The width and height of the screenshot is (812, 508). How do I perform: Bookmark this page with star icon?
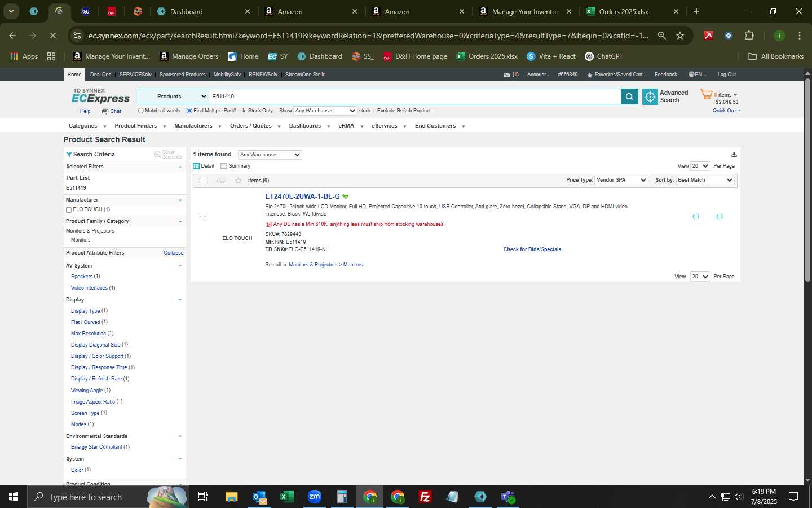[x=680, y=36]
